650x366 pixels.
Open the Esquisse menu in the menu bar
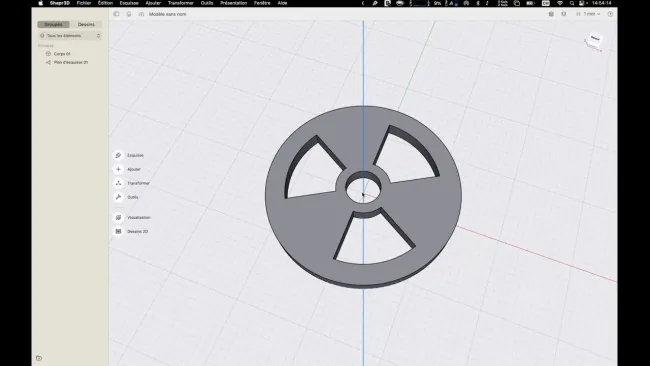[x=129, y=3]
